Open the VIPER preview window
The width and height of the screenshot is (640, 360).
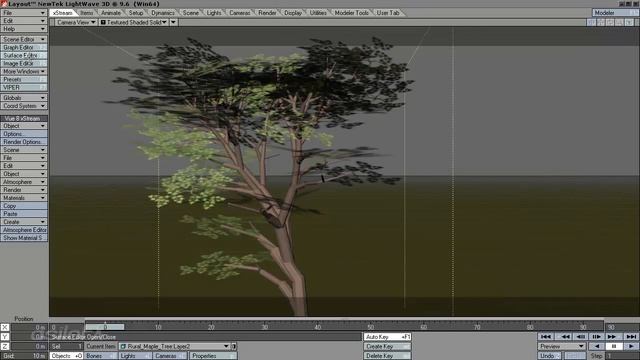(24, 87)
